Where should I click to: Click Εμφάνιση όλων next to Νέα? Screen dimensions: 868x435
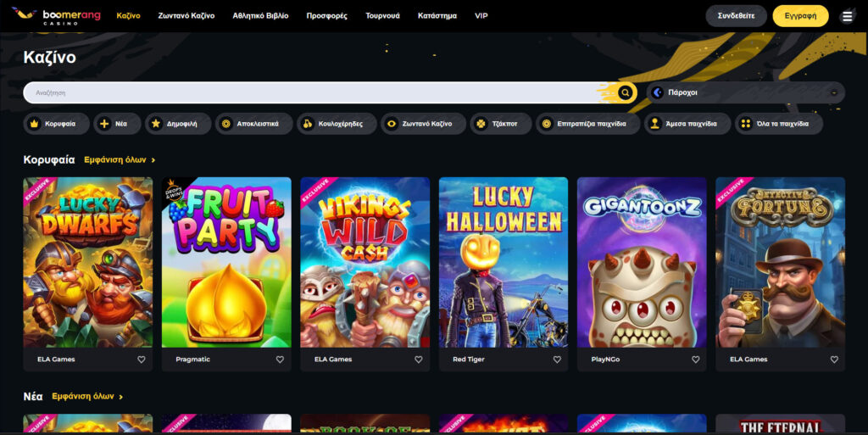[87, 396]
